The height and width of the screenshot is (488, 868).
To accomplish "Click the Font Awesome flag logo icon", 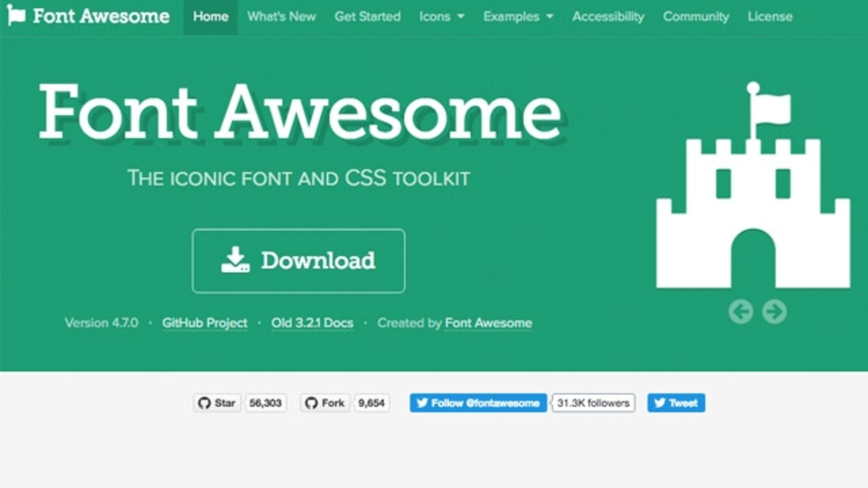I will point(16,16).
